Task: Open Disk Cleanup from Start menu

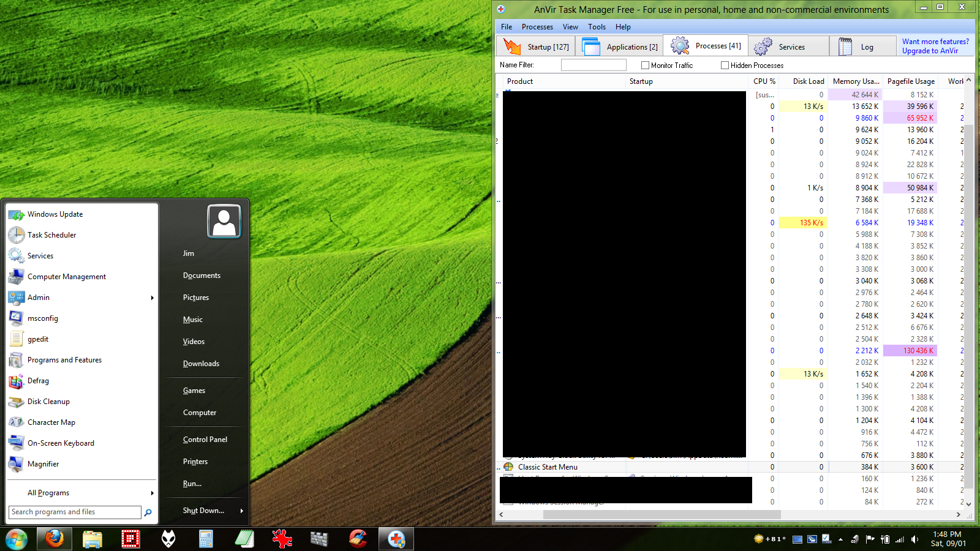Action: 82,402
